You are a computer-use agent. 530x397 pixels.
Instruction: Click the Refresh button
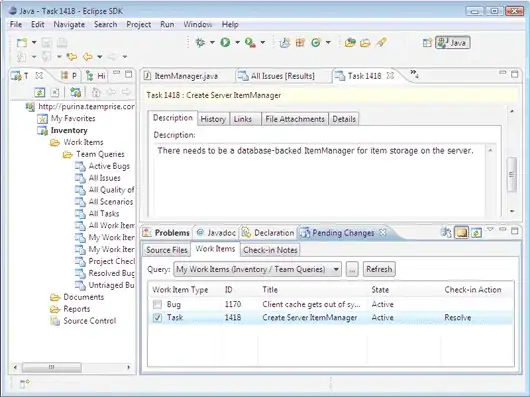[379, 269]
